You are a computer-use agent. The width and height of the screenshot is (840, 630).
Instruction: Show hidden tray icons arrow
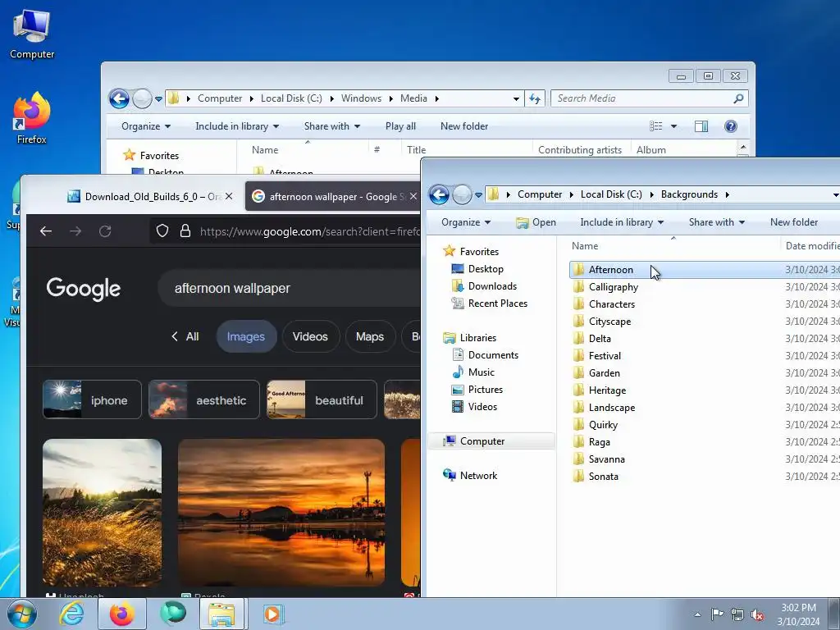click(x=697, y=614)
